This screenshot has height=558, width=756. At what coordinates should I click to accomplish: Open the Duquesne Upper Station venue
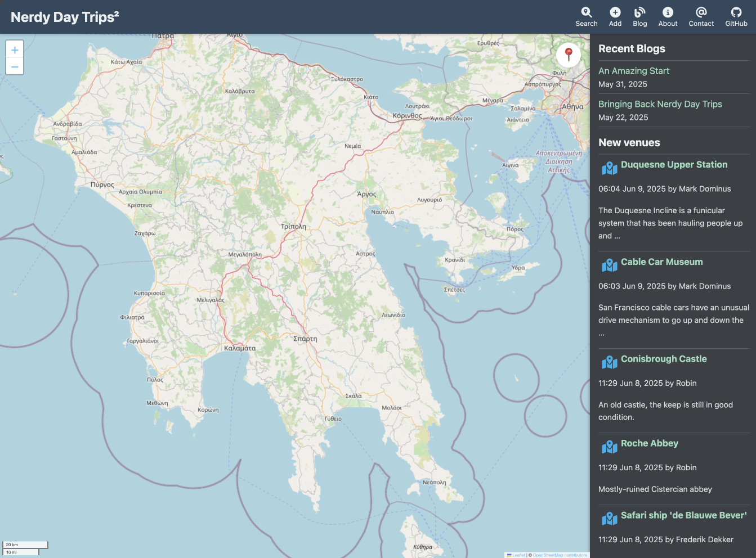(674, 165)
